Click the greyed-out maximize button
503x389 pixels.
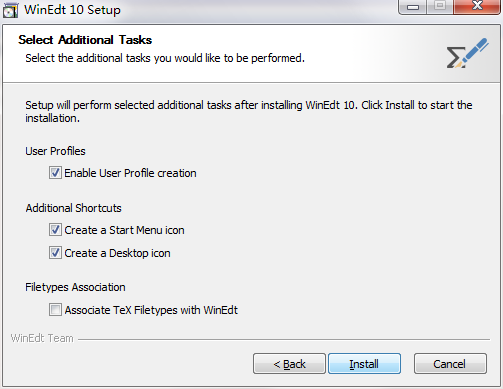(440, 7)
